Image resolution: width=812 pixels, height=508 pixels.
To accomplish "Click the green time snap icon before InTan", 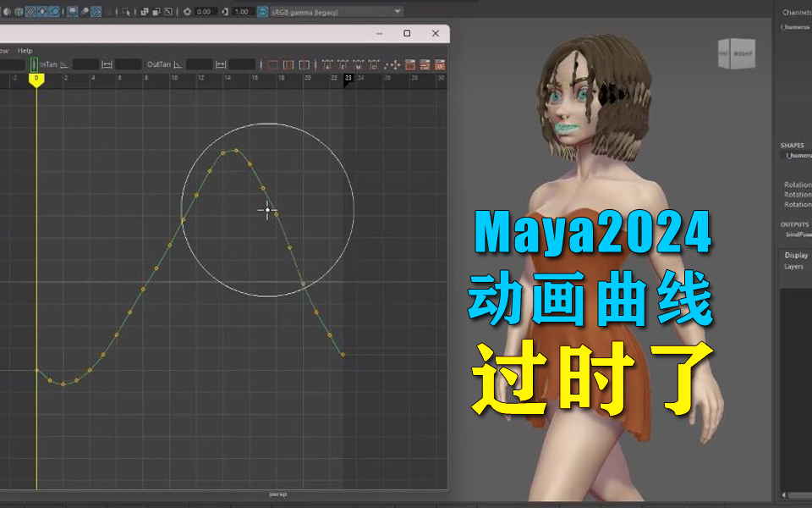I will (x=34, y=65).
